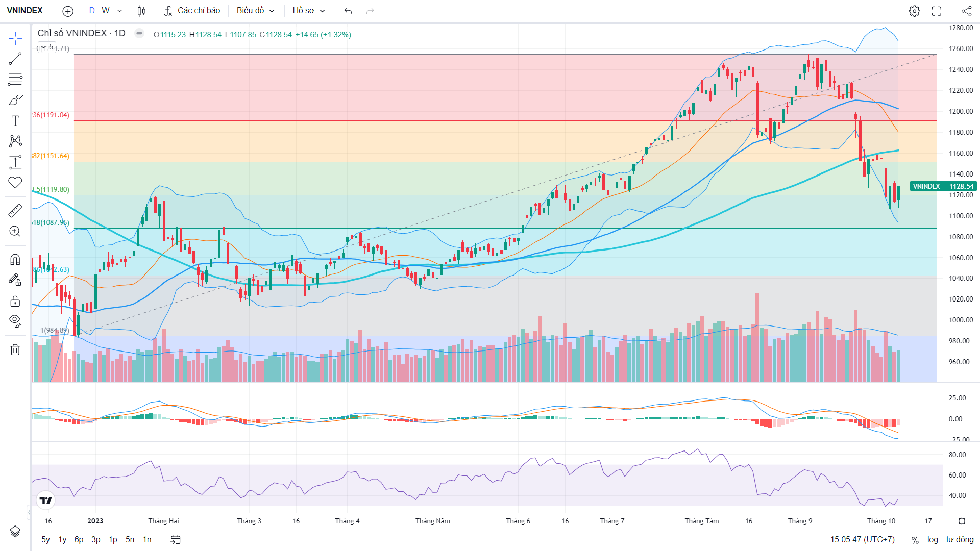Click the VNINDEX symbol search field
Viewport: 980px width, 551px height.
[25, 11]
